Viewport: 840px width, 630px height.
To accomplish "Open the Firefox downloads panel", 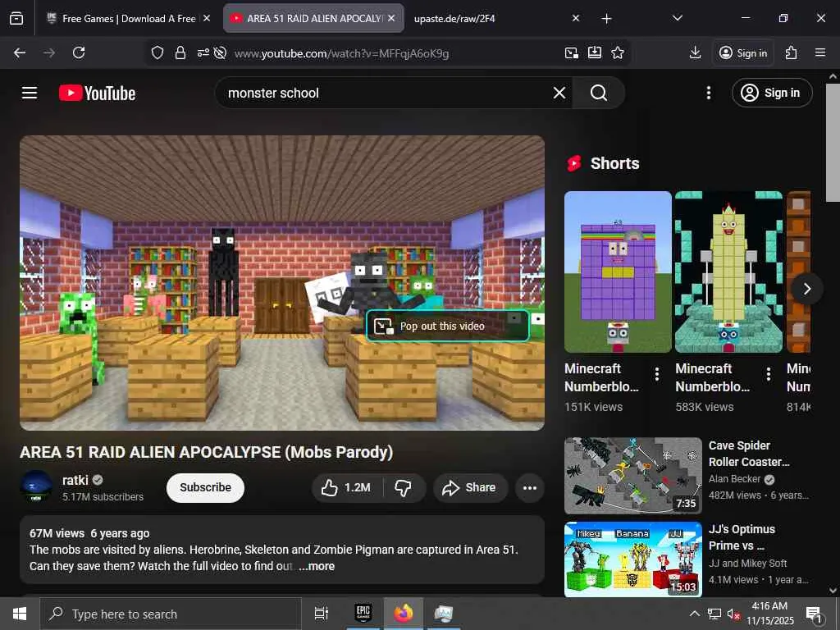I will (x=695, y=52).
